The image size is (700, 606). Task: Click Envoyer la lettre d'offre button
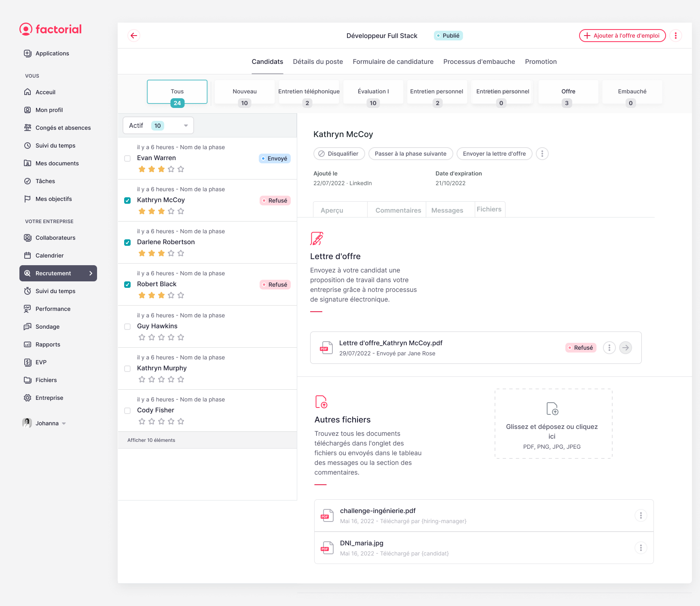tap(494, 154)
